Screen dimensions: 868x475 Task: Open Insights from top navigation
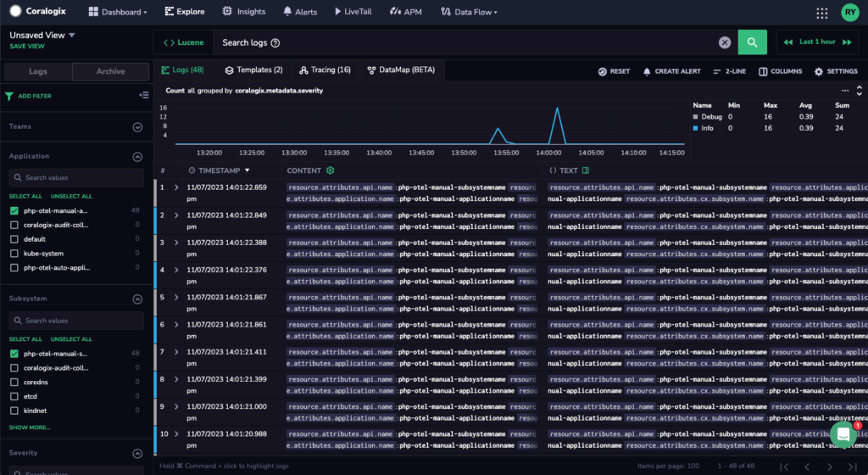tap(243, 12)
